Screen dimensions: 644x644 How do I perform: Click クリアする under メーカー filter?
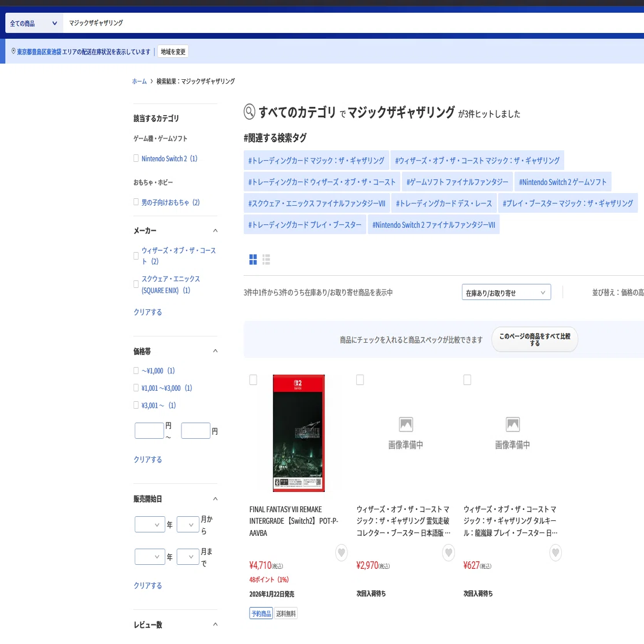pyautogui.click(x=147, y=312)
